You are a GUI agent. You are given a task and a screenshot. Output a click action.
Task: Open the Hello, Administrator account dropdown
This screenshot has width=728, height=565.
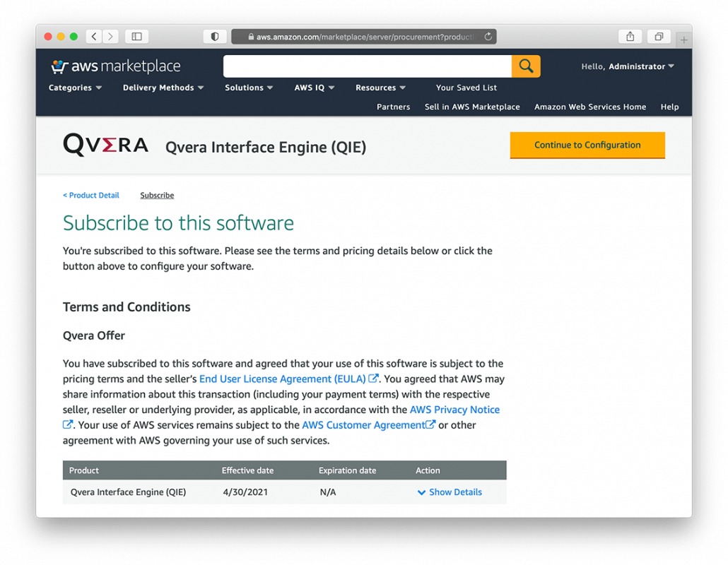click(627, 66)
